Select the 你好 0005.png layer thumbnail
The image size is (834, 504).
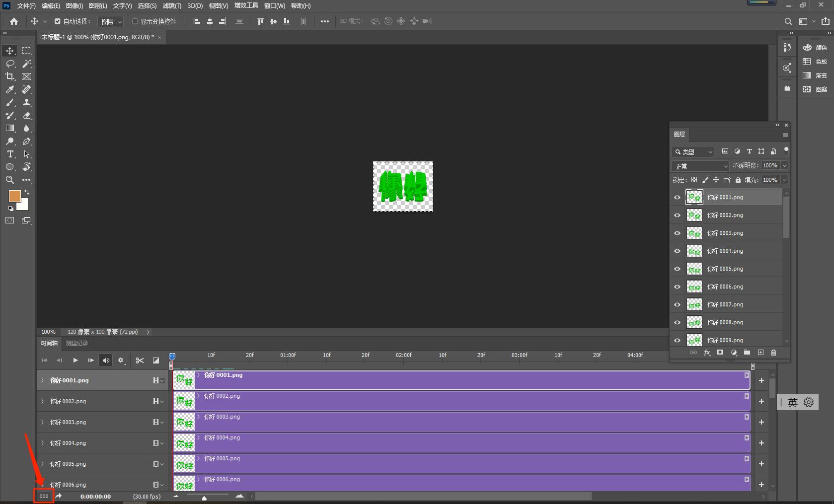point(694,269)
